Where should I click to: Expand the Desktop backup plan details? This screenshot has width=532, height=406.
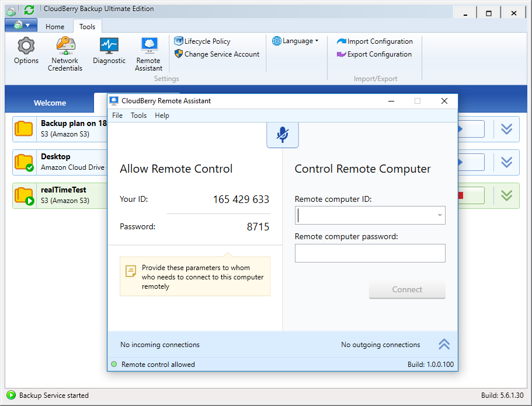pyautogui.click(x=506, y=162)
